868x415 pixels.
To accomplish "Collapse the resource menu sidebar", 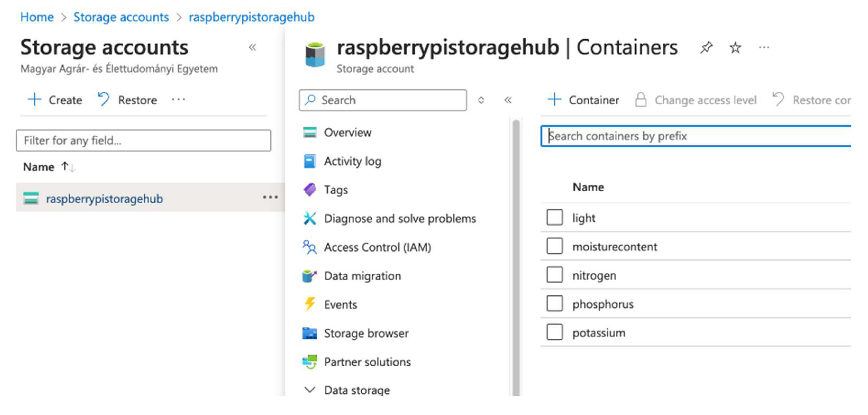I will pyautogui.click(x=508, y=100).
